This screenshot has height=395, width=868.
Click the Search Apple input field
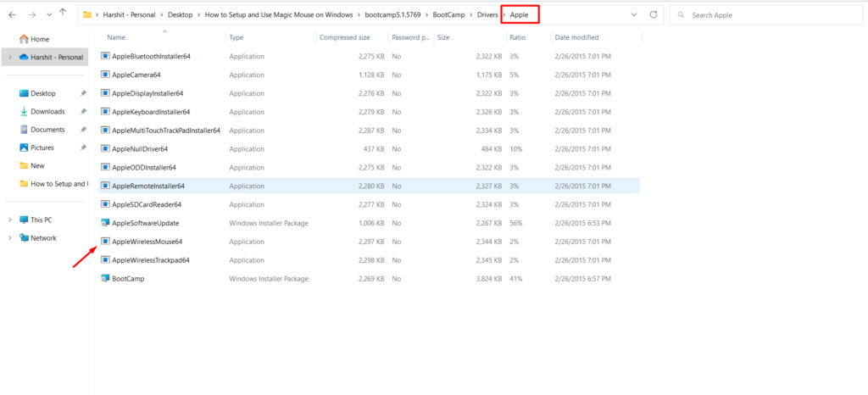[x=763, y=15]
